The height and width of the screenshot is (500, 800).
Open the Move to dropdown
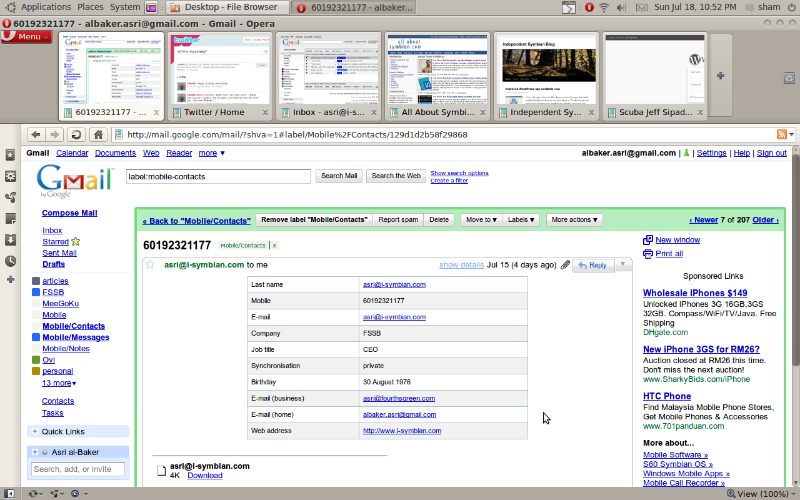pos(481,220)
